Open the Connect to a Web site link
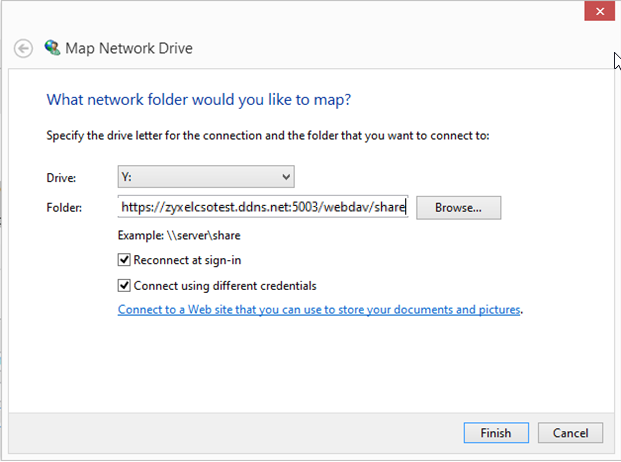This screenshot has height=462, width=621. (x=319, y=310)
